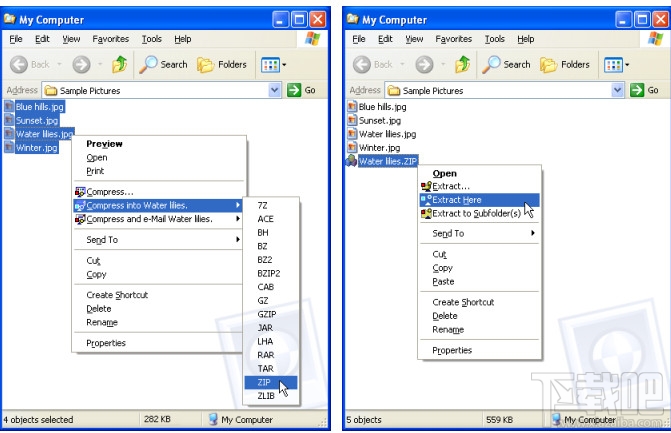Open Favorites menu in left window
This screenshot has width=671, height=433.
pyautogui.click(x=110, y=39)
